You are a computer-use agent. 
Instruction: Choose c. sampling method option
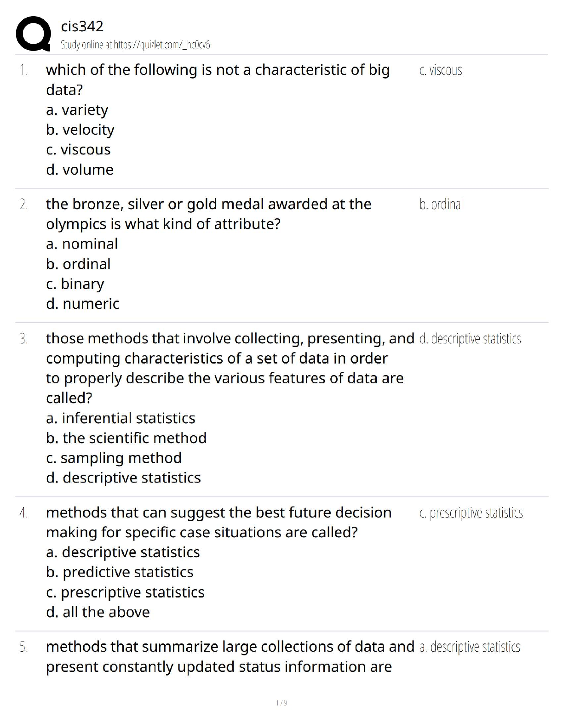click(x=114, y=458)
